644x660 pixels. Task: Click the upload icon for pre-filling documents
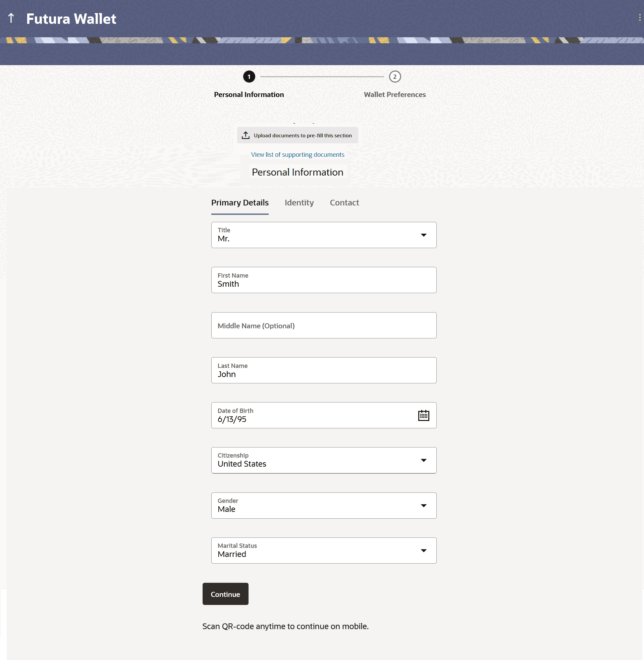point(246,135)
